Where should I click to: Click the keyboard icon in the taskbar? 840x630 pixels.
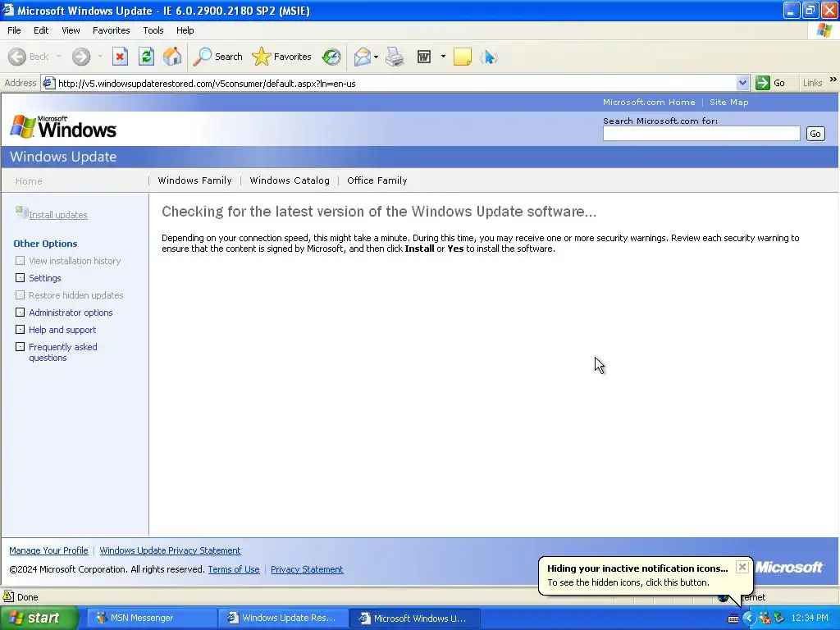(x=733, y=619)
